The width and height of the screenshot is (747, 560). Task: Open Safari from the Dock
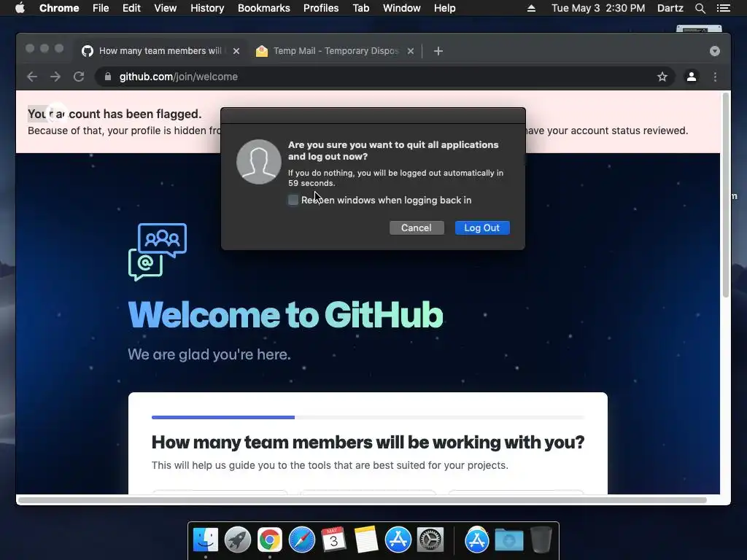pos(301,540)
